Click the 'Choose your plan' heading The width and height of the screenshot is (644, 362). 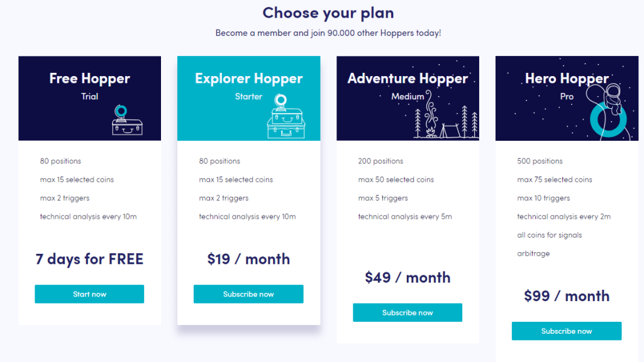(328, 13)
